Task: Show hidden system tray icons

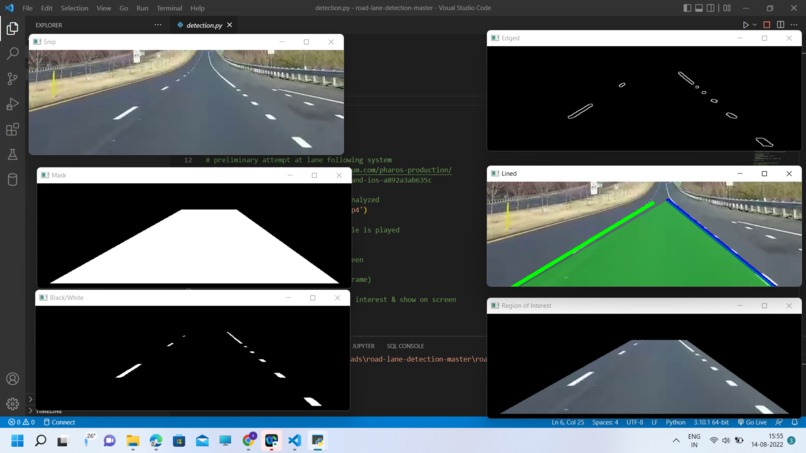Action: click(676, 441)
